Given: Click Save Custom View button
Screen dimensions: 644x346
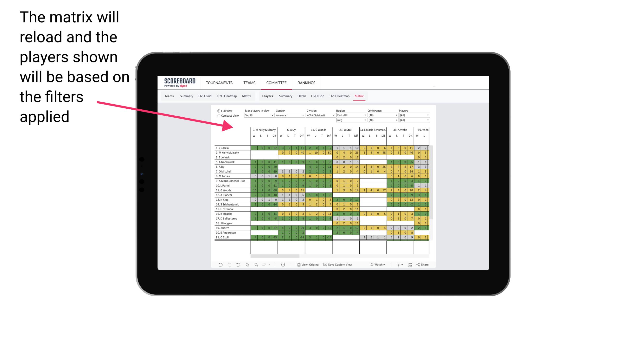Looking at the screenshot, I should 338,264.
